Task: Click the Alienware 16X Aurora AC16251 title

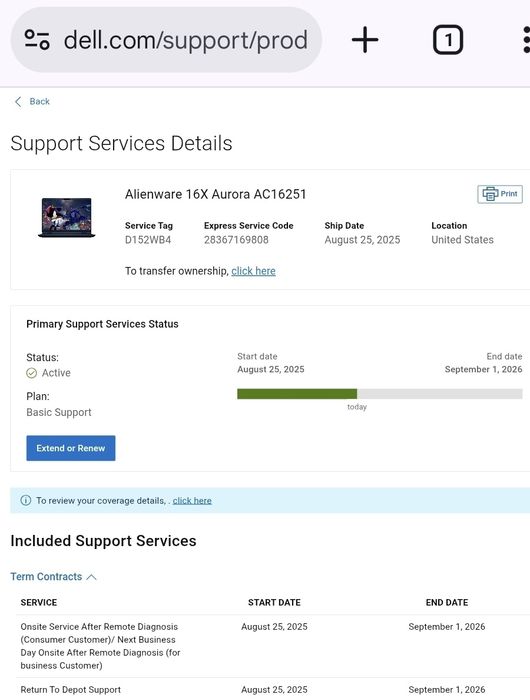Action: [x=215, y=194]
